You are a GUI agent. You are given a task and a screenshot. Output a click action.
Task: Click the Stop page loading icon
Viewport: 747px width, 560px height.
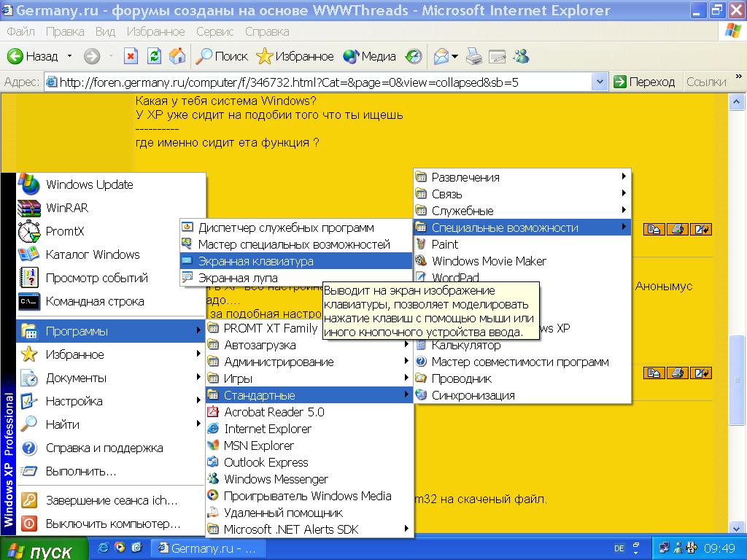pos(131,56)
